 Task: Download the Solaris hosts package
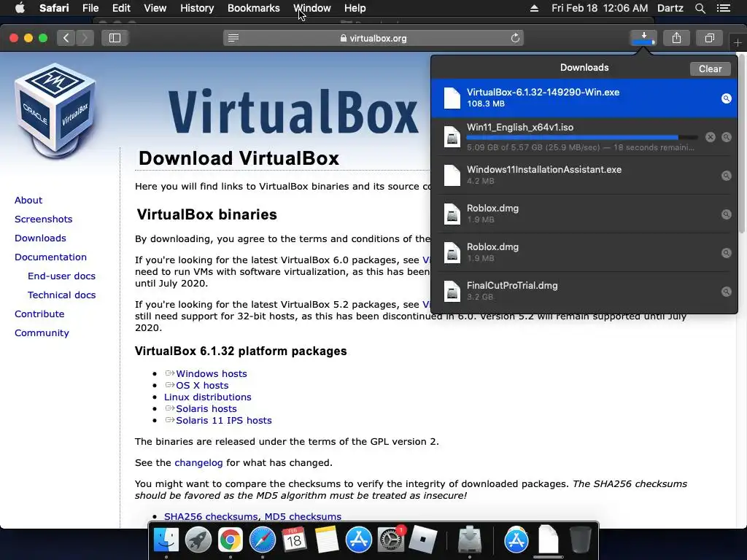click(x=206, y=408)
